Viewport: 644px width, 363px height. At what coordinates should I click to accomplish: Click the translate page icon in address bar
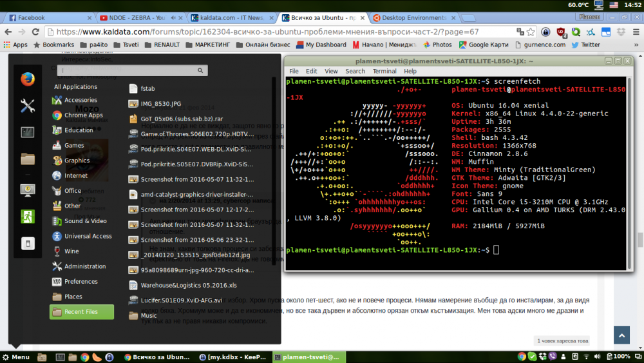520,32
